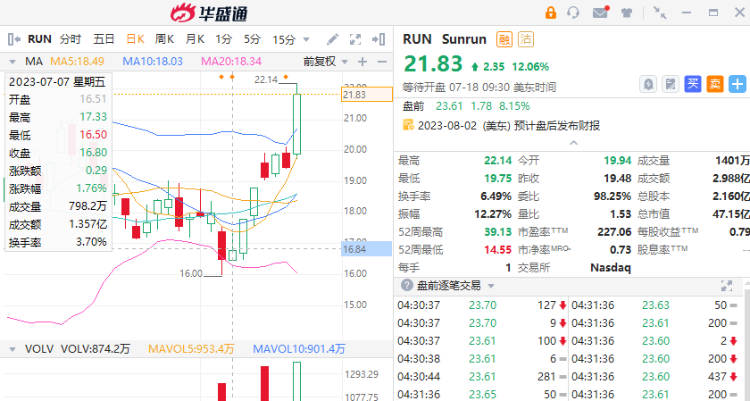Viewport: 750px width, 401px height.
Task: Select the 日K daily candlestick tab
Action: [x=135, y=39]
